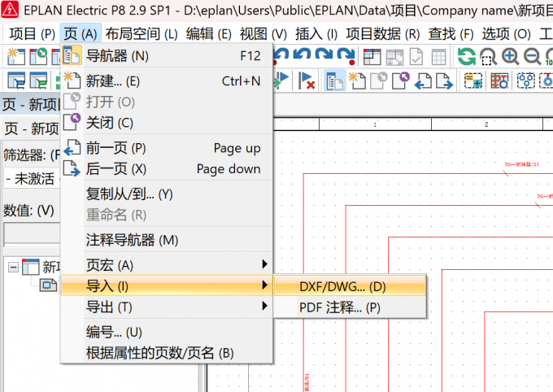Click the dashed box with three connection points icon

point(526,81)
